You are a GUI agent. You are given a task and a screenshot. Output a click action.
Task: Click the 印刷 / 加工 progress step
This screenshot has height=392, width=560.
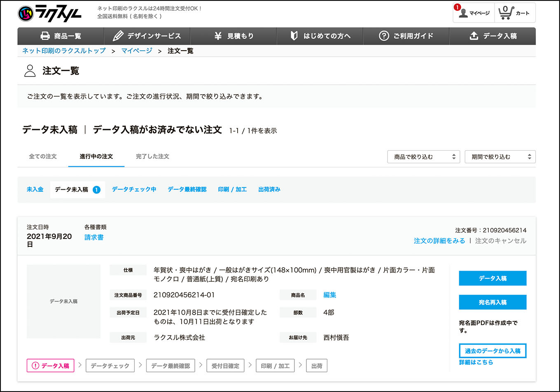point(275,366)
